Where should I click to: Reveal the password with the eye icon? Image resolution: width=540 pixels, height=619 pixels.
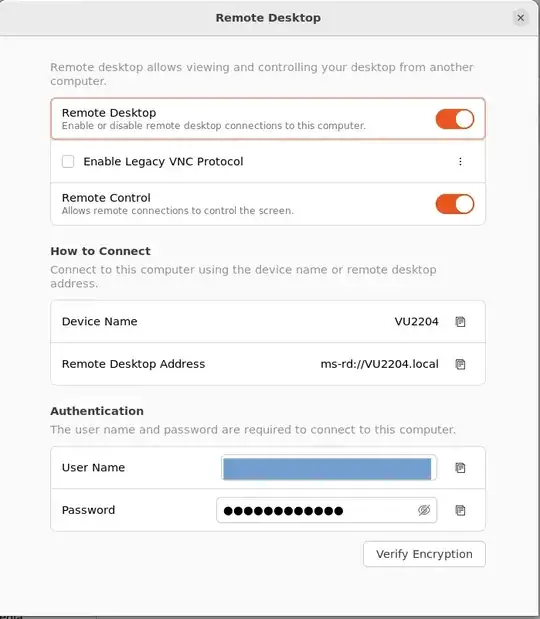[x=424, y=510]
